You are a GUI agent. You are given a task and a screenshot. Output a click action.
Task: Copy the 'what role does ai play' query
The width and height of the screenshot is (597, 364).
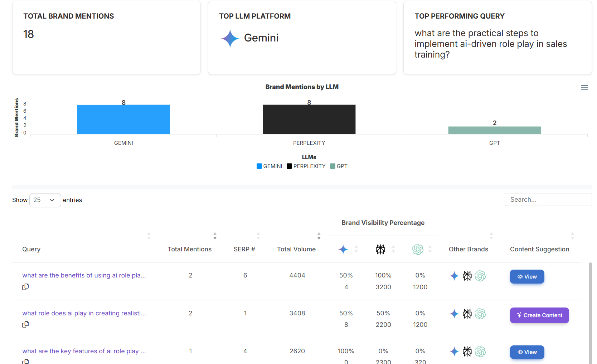point(25,324)
